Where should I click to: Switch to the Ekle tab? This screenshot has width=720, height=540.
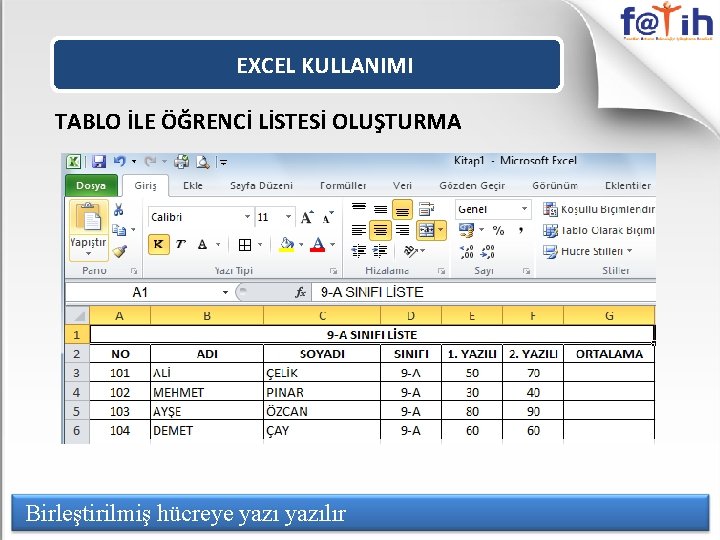[x=192, y=186]
